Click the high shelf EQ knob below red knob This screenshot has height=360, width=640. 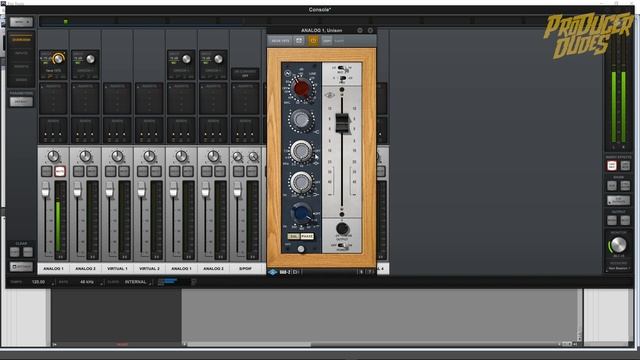[302, 120]
